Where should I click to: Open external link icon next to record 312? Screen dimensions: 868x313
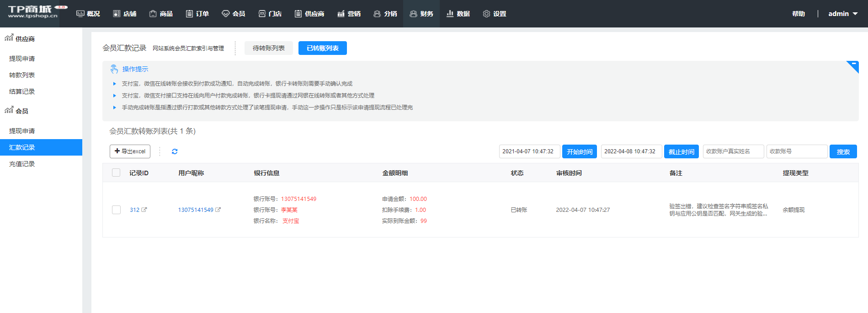(144, 210)
